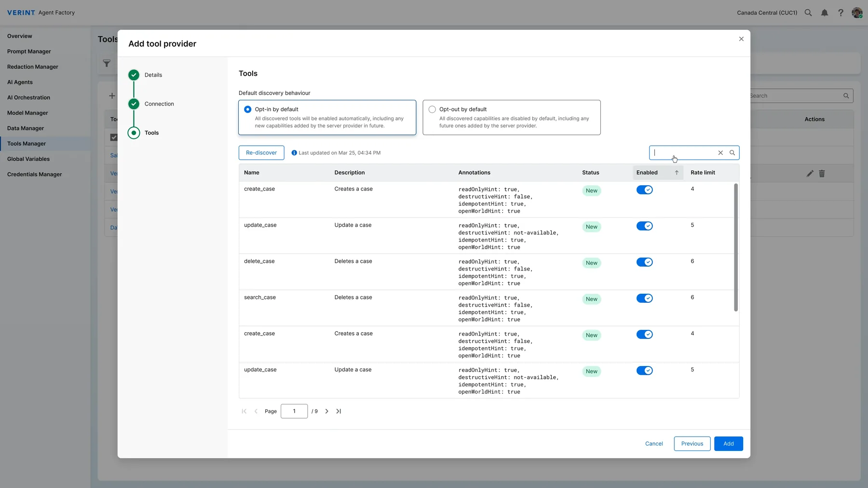The image size is (868, 488).
Task: Go to the next page arrow
Action: [x=326, y=411]
